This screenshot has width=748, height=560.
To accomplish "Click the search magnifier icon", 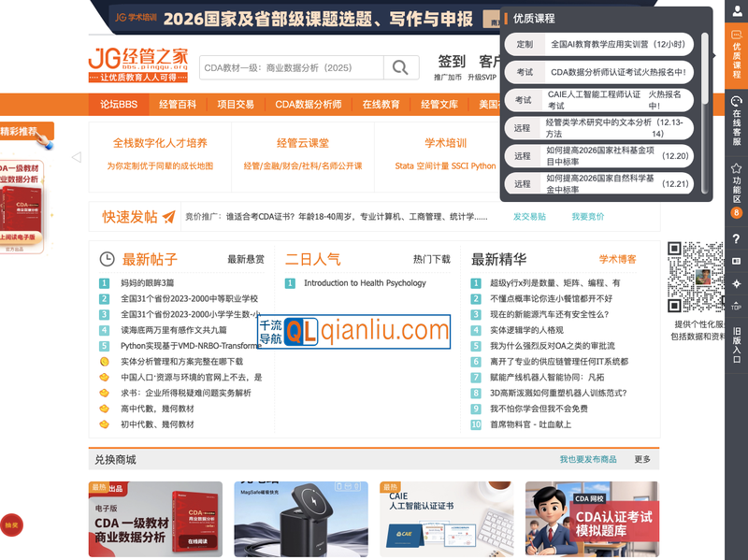I will (400, 69).
